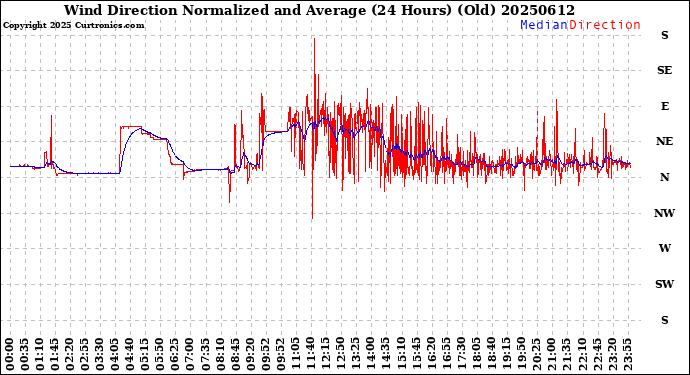Click the 16:20 time axis label
The image size is (690, 375).
pyautogui.click(x=431, y=354)
